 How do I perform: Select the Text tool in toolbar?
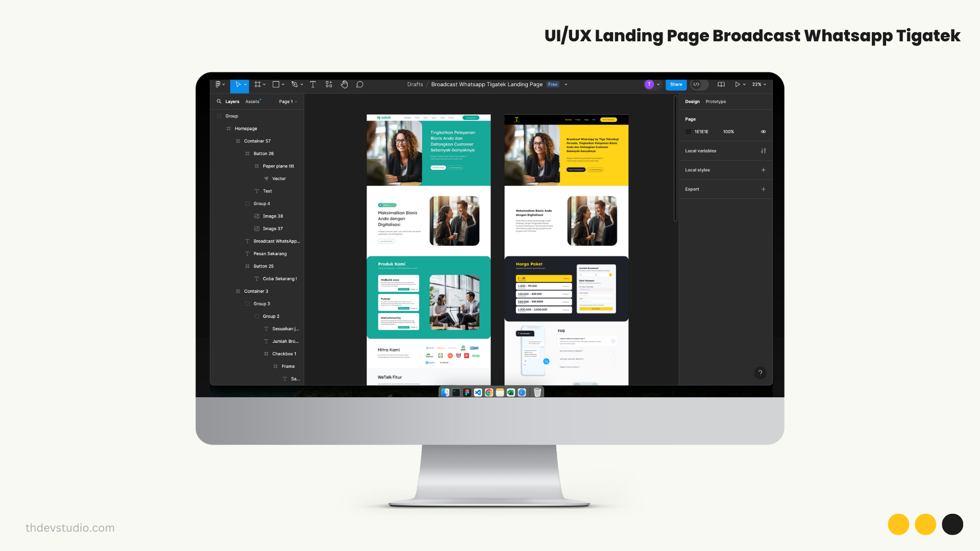point(313,84)
